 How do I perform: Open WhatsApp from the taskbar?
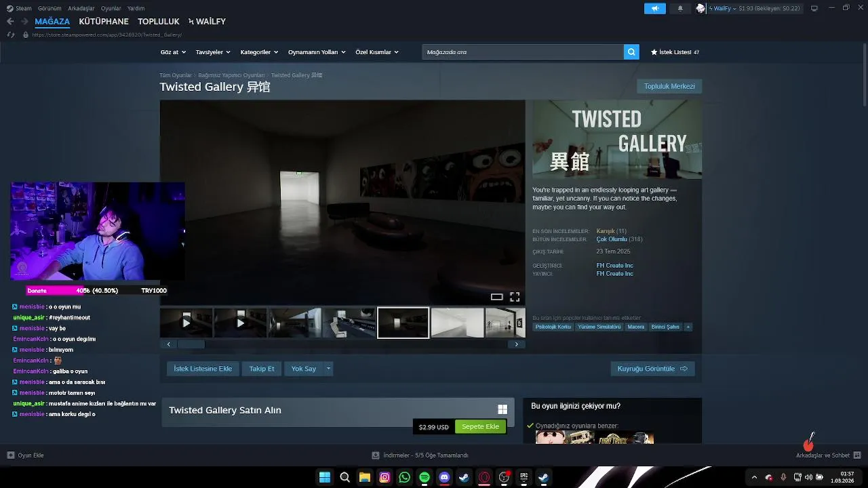click(405, 477)
